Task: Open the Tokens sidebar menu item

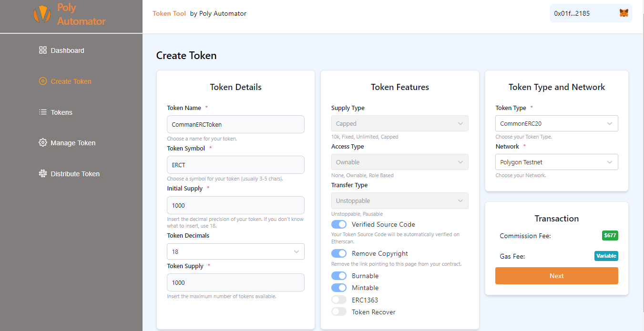Action: tap(61, 112)
